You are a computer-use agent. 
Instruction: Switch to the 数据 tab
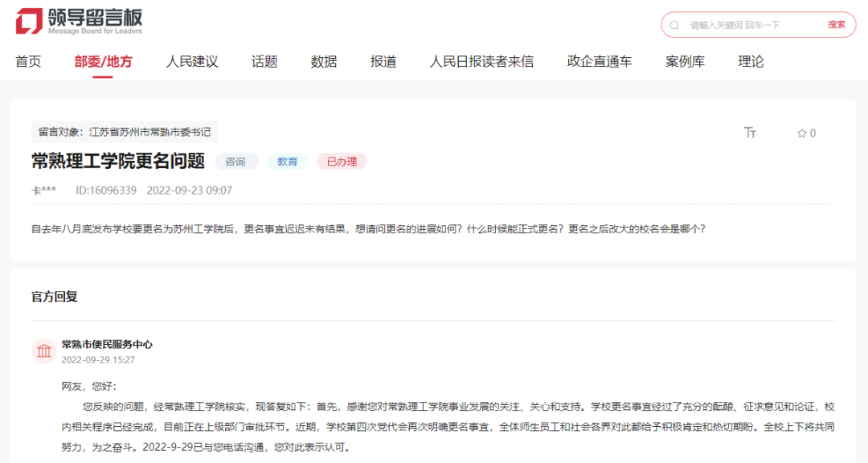coord(323,60)
